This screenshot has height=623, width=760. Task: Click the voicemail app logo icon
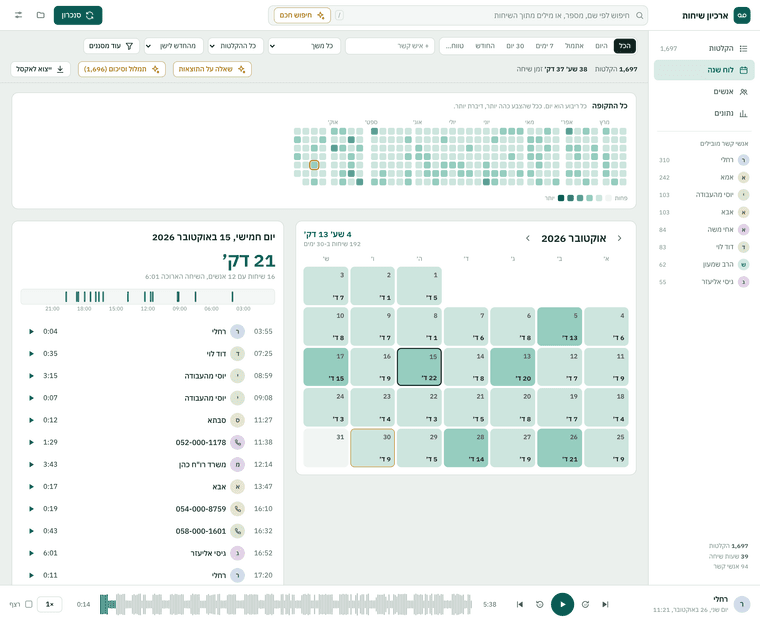pos(742,16)
